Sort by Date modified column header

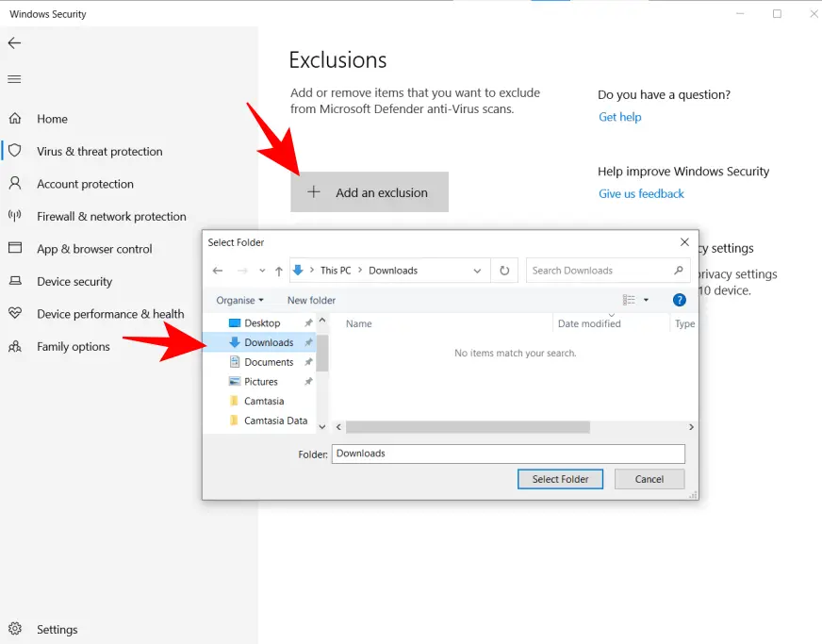coord(589,323)
